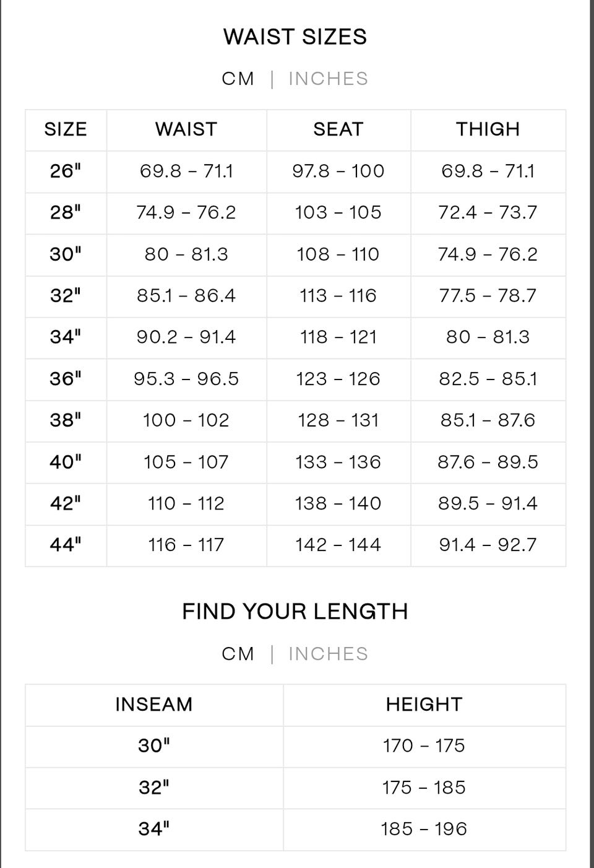Select the 34" inseam label
The width and height of the screenshot is (594, 868).
154,829
